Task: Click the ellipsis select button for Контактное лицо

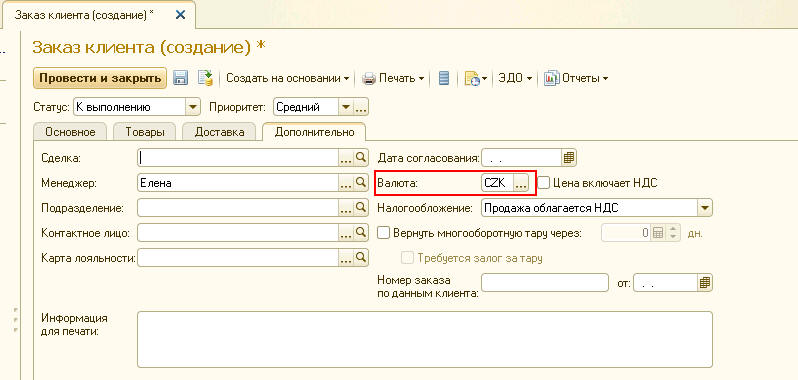Action: point(346,232)
